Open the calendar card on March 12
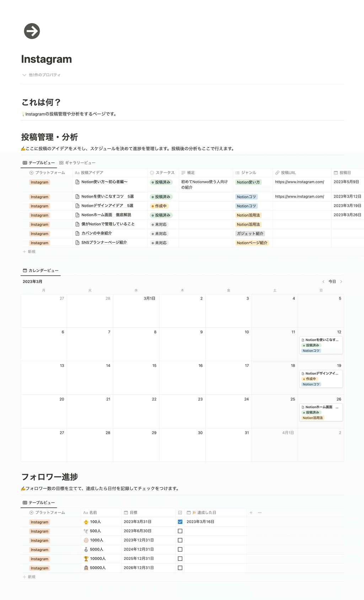The width and height of the screenshot is (364, 600). (321, 345)
